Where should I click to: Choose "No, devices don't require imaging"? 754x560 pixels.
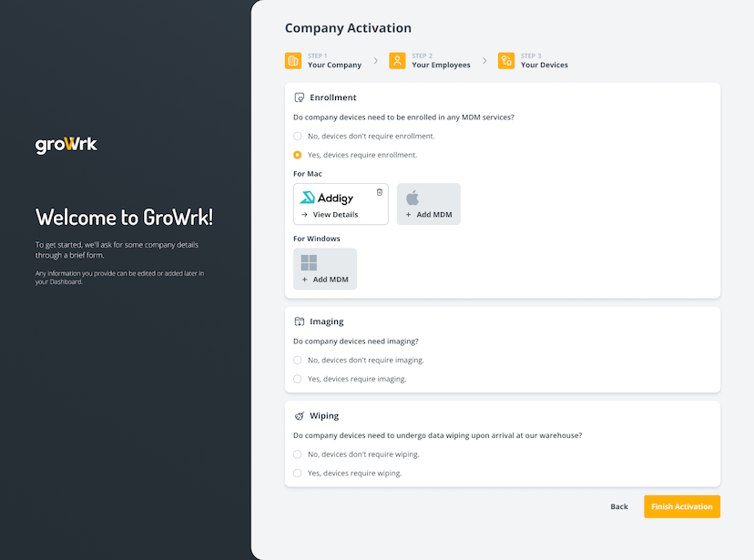point(297,360)
